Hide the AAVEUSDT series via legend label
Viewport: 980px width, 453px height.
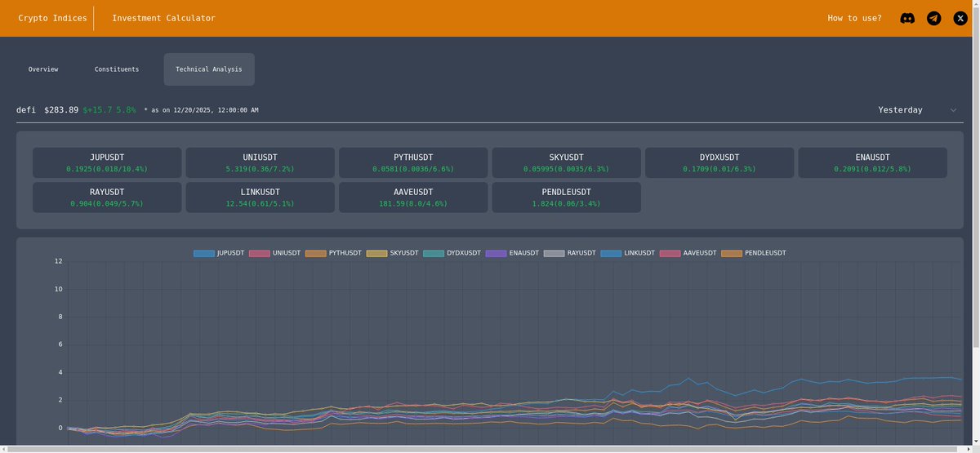coord(700,253)
